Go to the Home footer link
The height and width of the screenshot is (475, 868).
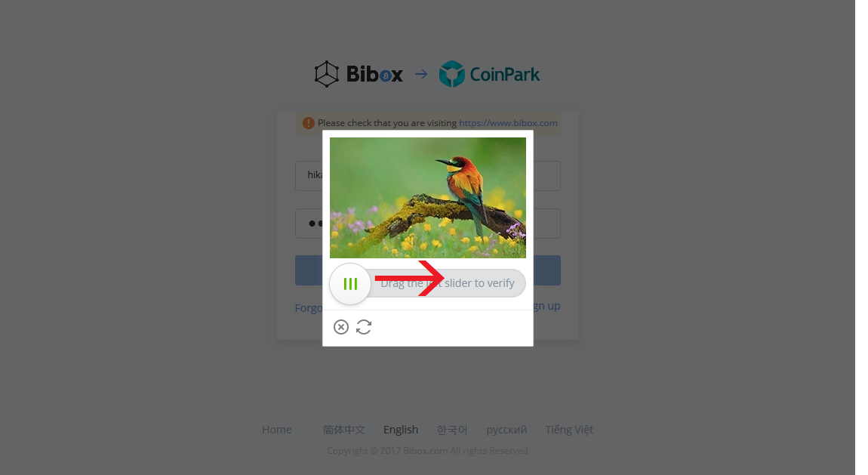coord(277,430)
